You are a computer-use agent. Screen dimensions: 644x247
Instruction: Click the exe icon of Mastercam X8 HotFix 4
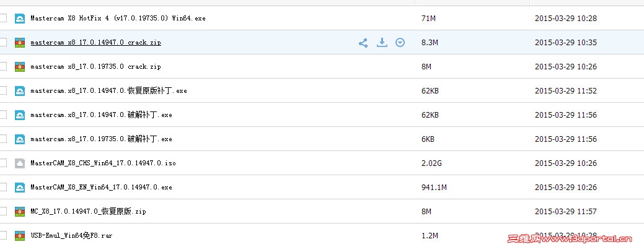[20, 19]
